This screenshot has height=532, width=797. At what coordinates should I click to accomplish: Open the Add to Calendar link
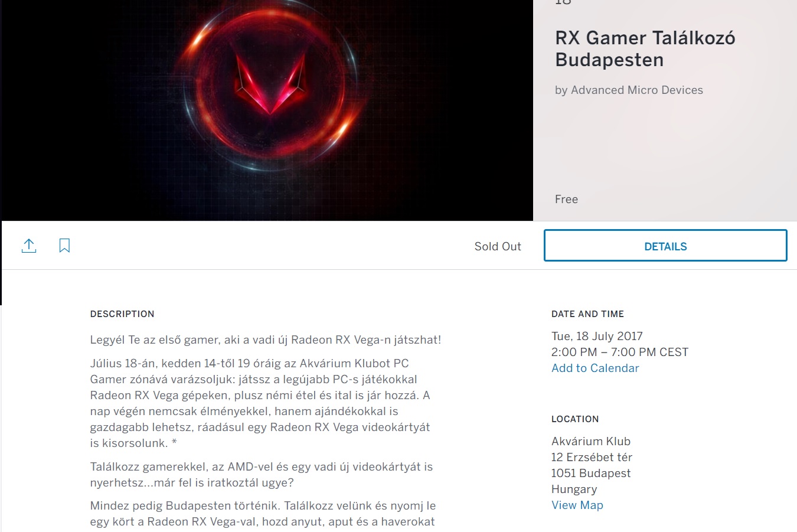[595, 368]
